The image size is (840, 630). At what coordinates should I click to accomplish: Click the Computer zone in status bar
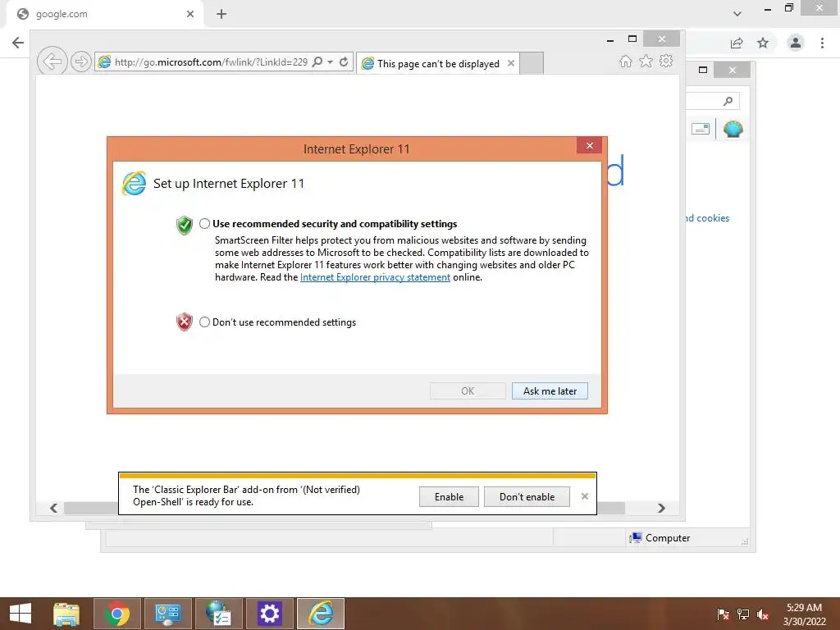pyautogui.click(x=660, y=538)
